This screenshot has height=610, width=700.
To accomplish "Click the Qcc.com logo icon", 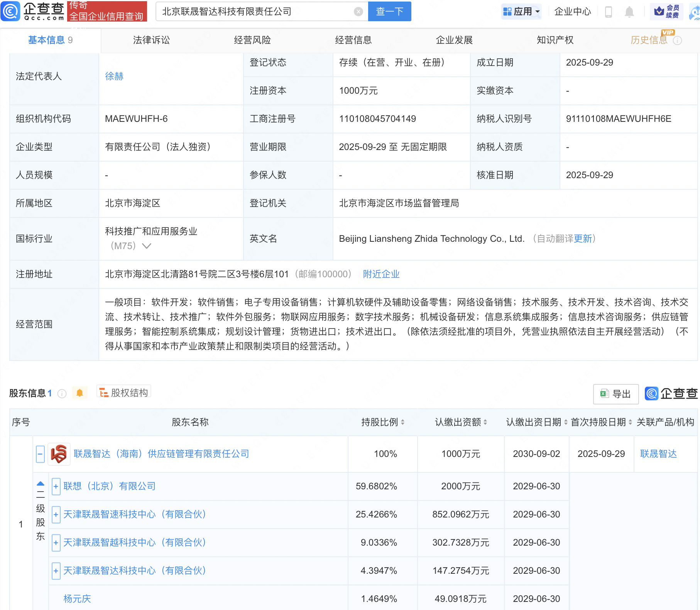I will pyautogui.click(x=10, y=11).
